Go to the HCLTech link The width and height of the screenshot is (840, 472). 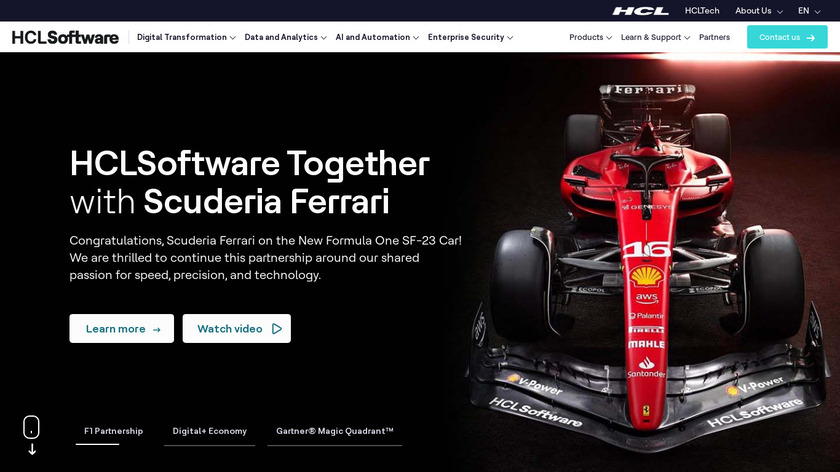702,11
